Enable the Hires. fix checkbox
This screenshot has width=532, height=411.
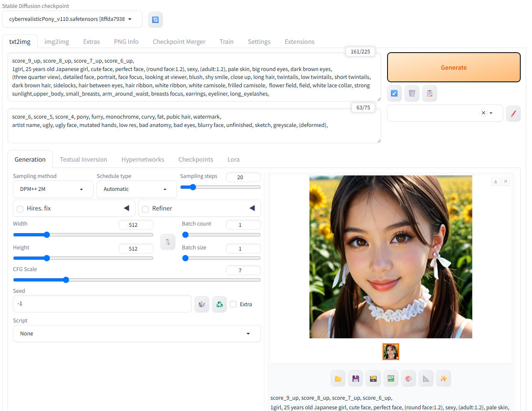point(20,209)
